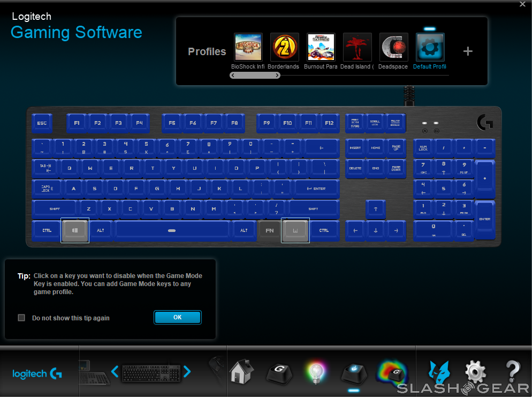Disable the right ALT key

pyautogui.click(x=244, y=230)
